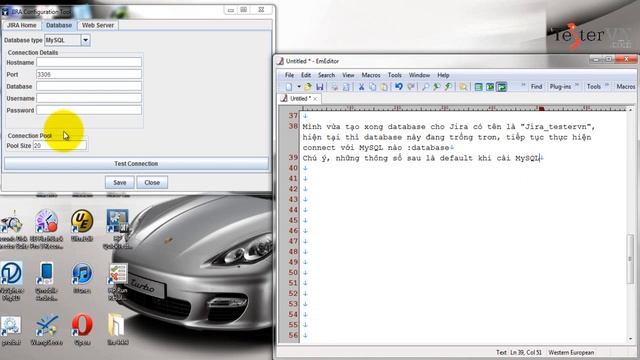Select the No Wrap icon in EmEditor toolbar
This screenshot has width=640, height=360.
[478, 87]
